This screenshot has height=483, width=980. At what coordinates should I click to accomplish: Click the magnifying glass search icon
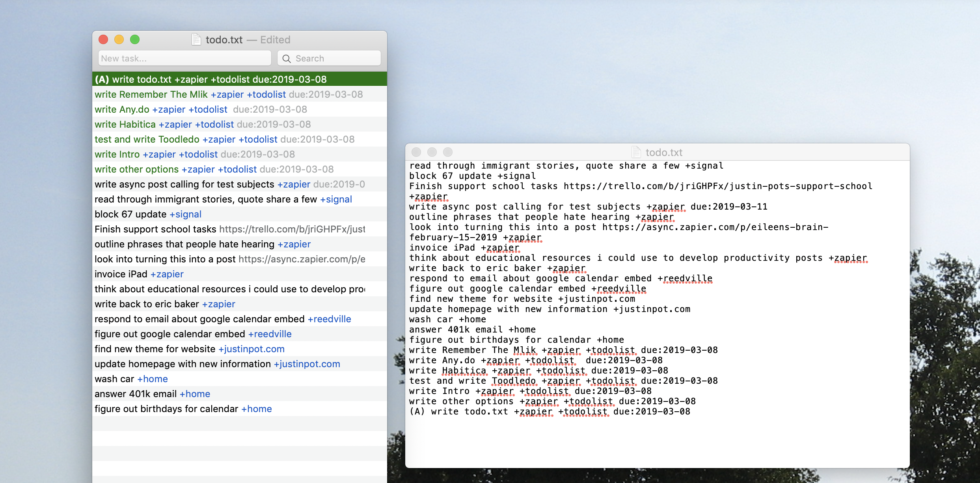[287, 59]
